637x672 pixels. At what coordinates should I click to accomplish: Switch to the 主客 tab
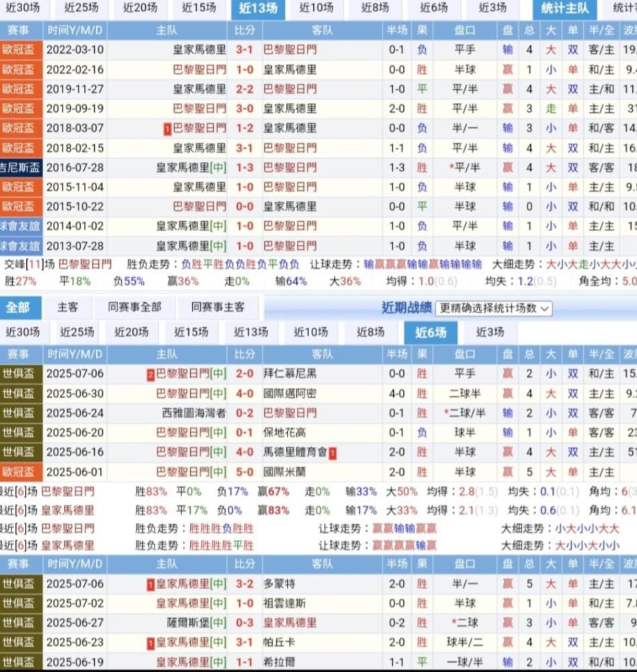click(68, 307)
